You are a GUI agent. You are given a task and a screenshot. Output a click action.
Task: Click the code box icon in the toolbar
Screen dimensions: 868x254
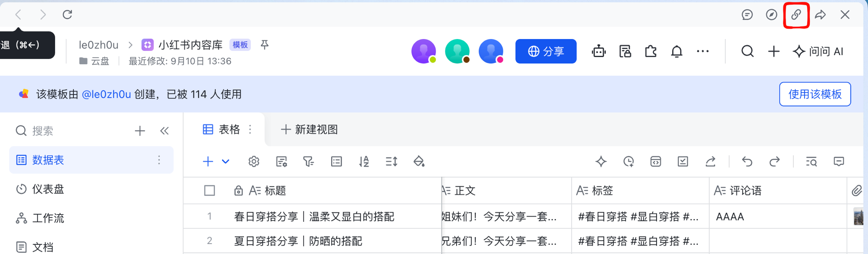[x=655, y=162]
